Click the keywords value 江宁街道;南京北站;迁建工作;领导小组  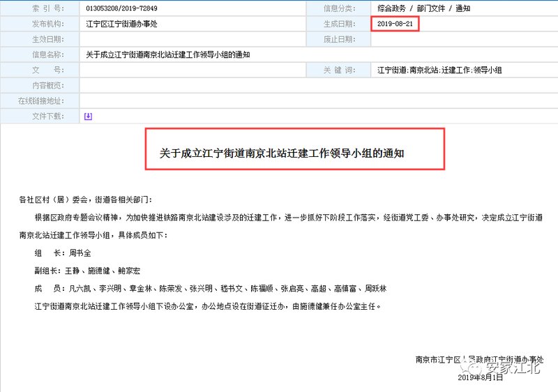pos(439,70)
